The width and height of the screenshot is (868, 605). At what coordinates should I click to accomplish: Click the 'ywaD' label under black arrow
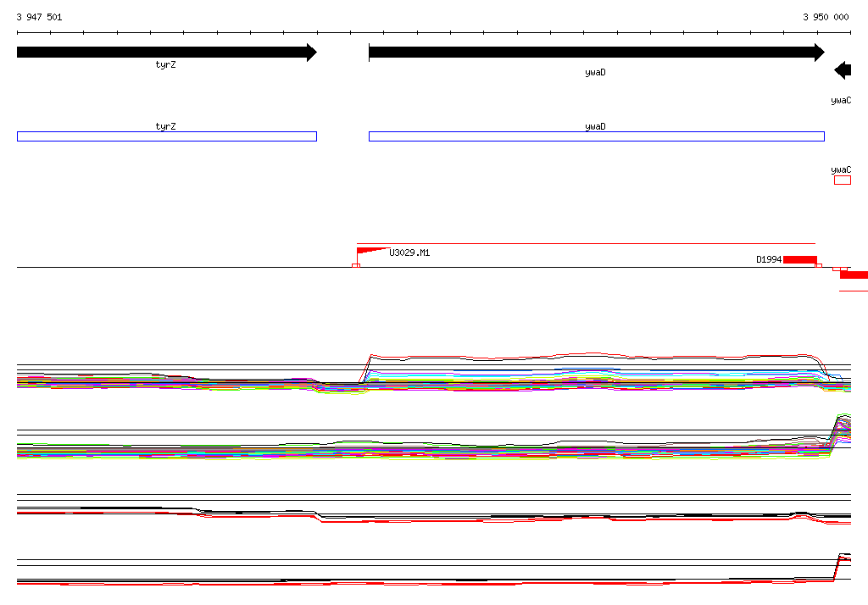pos(595,73)
